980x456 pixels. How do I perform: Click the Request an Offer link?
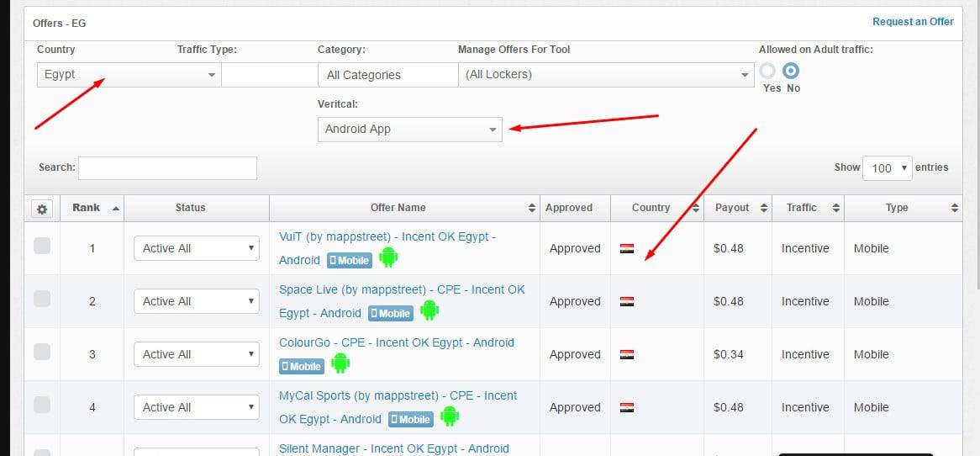point(913,22)
